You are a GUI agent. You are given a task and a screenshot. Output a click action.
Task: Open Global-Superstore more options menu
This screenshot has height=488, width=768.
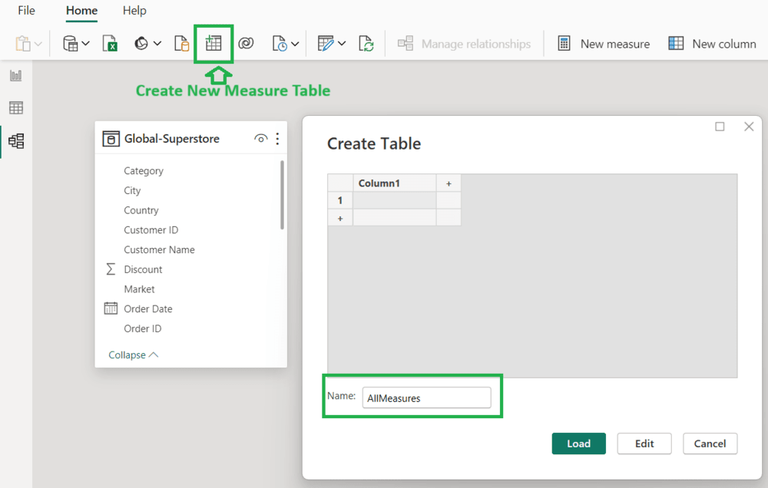277,139
